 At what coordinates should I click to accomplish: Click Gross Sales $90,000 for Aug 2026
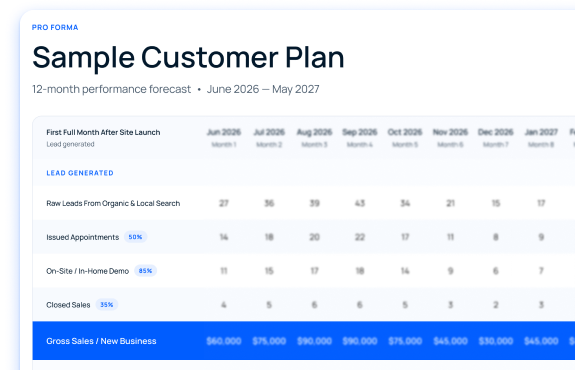314,341
